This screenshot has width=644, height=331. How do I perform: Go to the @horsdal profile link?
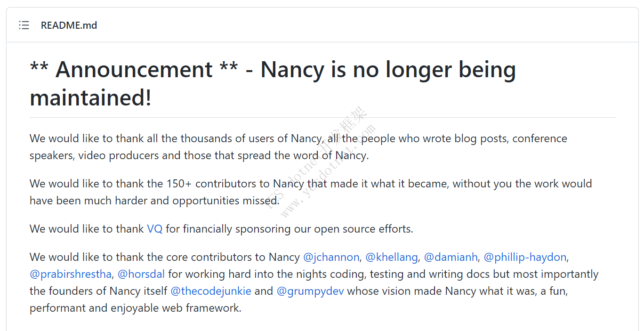[141, 274]
